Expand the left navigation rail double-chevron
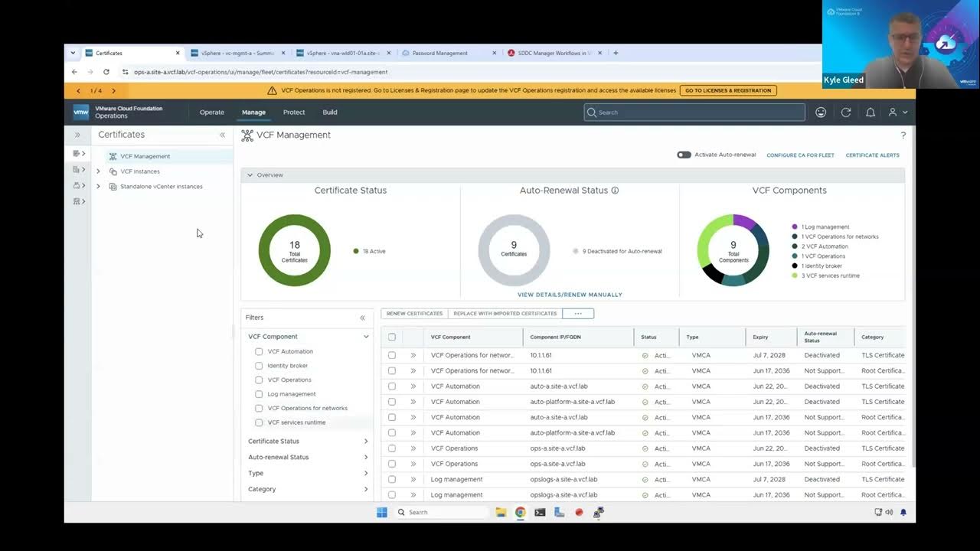Image resolution: width=980 pixels, height=551 pixels. click(x=77, y=135)
